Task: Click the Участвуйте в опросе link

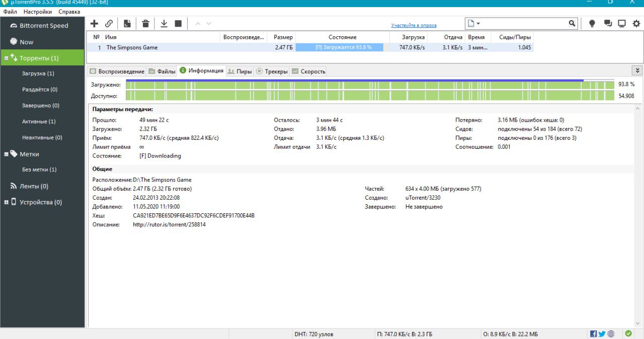Action: pyautogui.click(x=414, y=25)
